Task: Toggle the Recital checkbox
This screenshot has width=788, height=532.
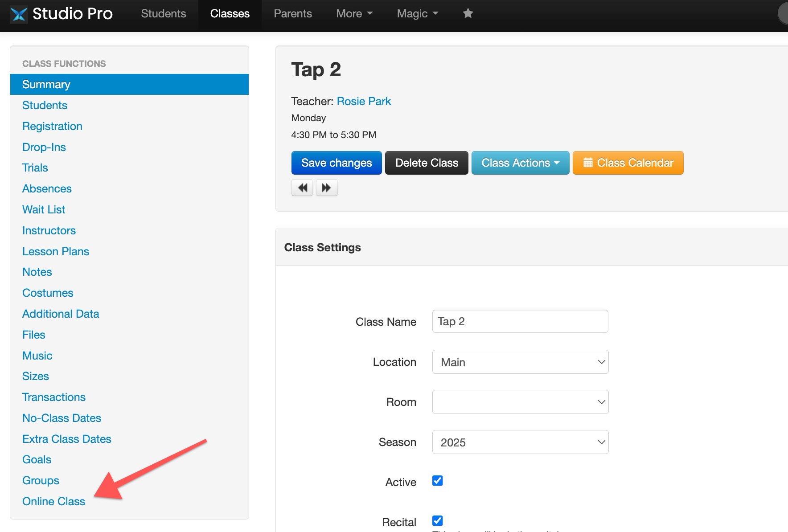Action: 438,520
